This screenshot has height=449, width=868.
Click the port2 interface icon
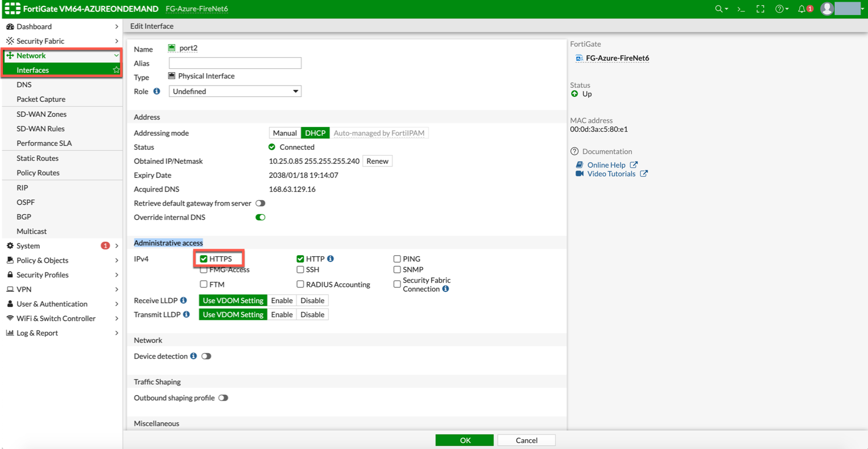pos(172,48)
